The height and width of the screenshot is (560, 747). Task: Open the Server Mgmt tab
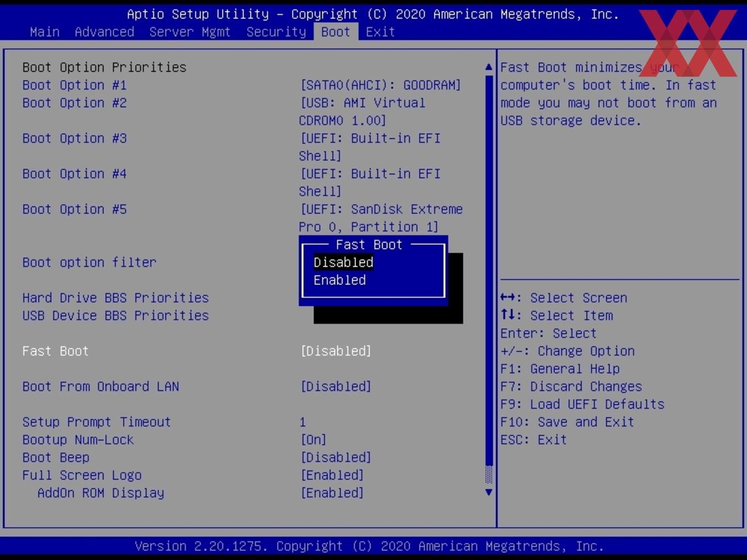(x=190, y=32)
